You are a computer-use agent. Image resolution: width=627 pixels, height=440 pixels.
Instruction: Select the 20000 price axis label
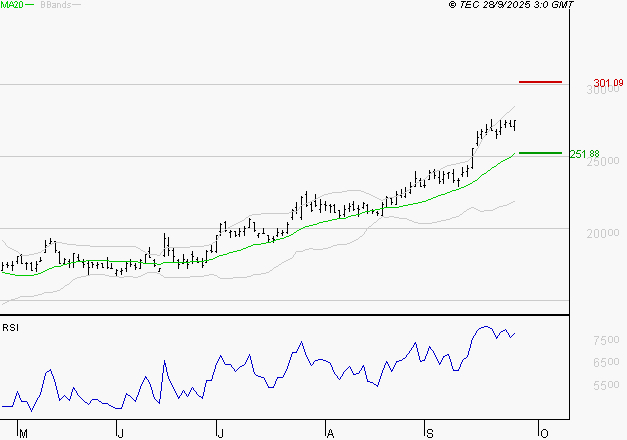coord(603,233)
